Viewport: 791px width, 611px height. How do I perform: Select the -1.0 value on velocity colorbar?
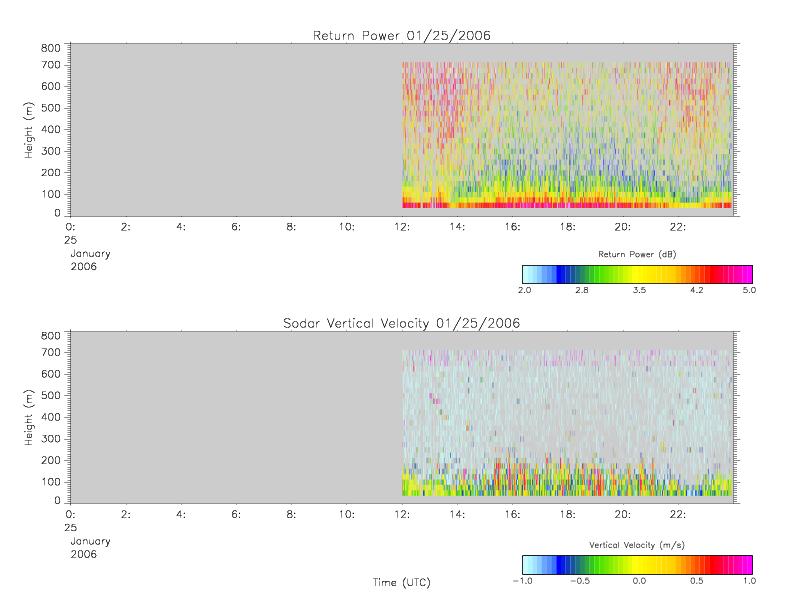click(523, 581)
